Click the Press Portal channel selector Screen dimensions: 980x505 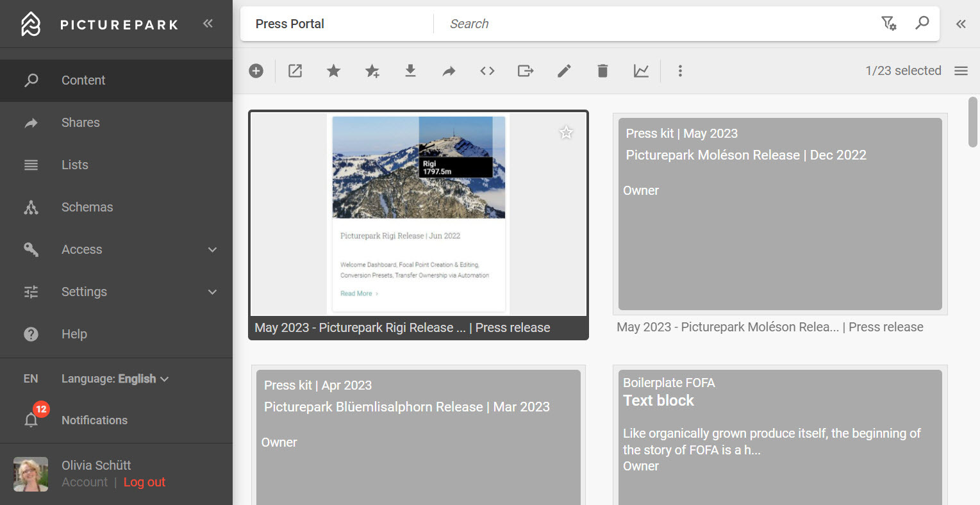(x=336, y=24)
